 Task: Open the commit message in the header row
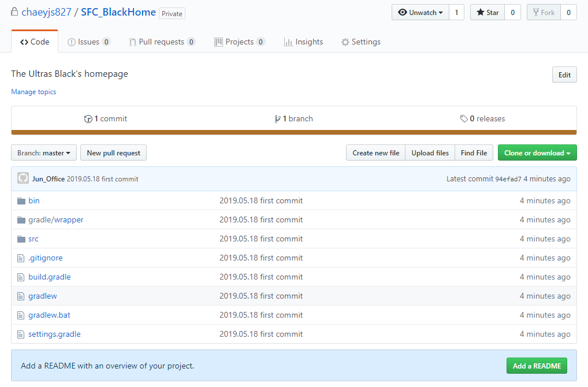click(102, 179)
